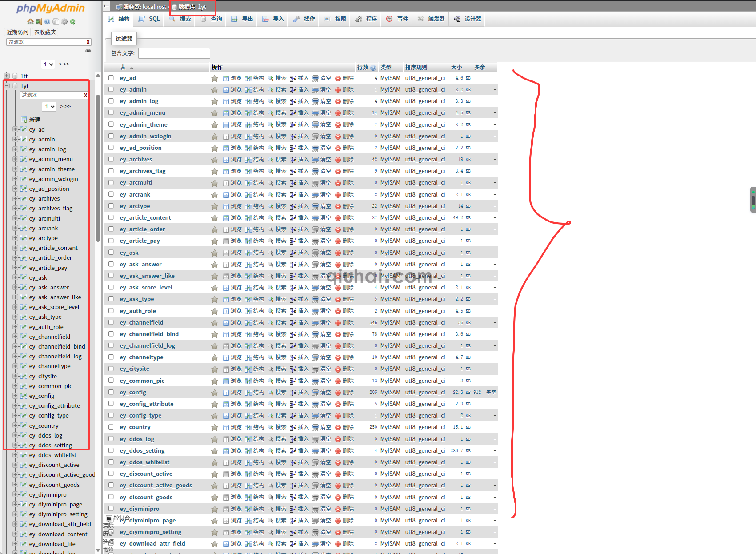
Task: Open the 设计器 (Designer) tab
Action: point(468,19)
